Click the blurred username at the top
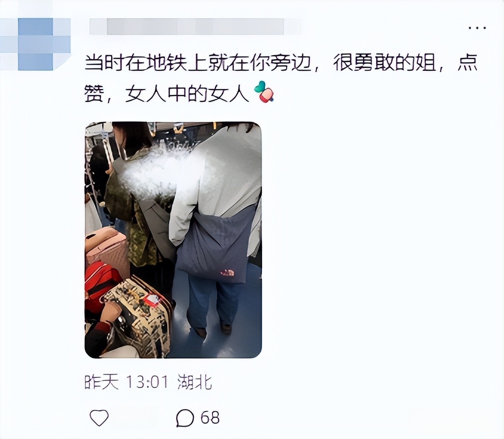The image size is (504, 439). (x=195, y=26)
